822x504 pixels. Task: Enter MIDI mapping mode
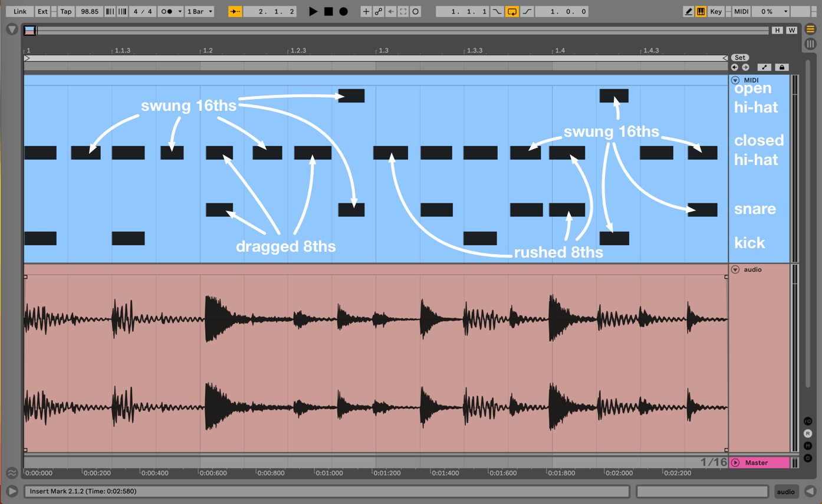coord(740,11)
